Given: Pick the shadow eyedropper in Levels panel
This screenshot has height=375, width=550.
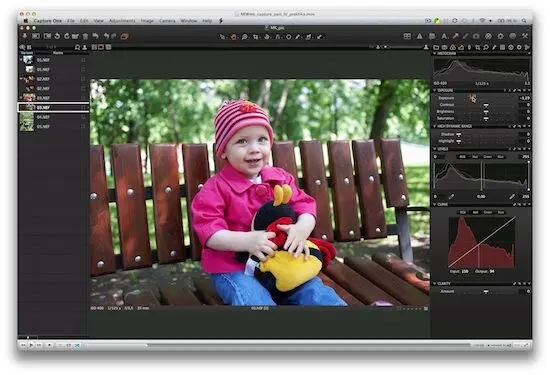Looking at the screenshot, I should (451, 197).
